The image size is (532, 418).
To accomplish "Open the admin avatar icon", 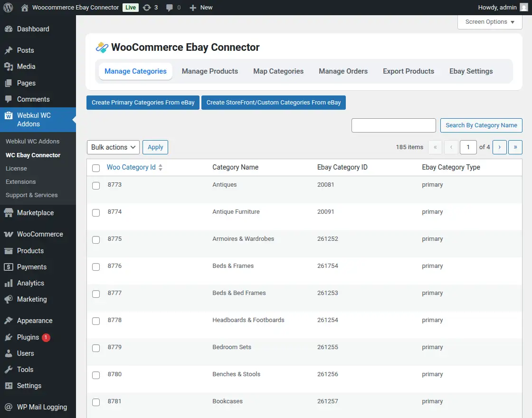I will point(524,8).
